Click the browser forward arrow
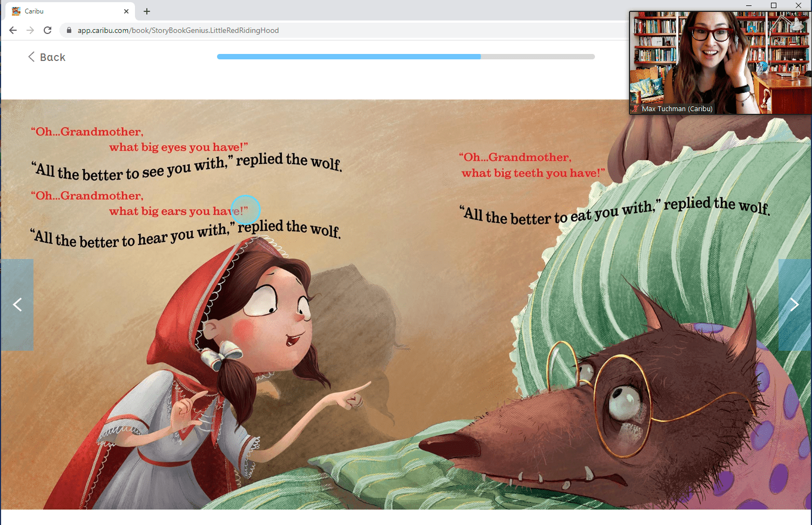The image size is (812, 525). (x=30, y=30)
